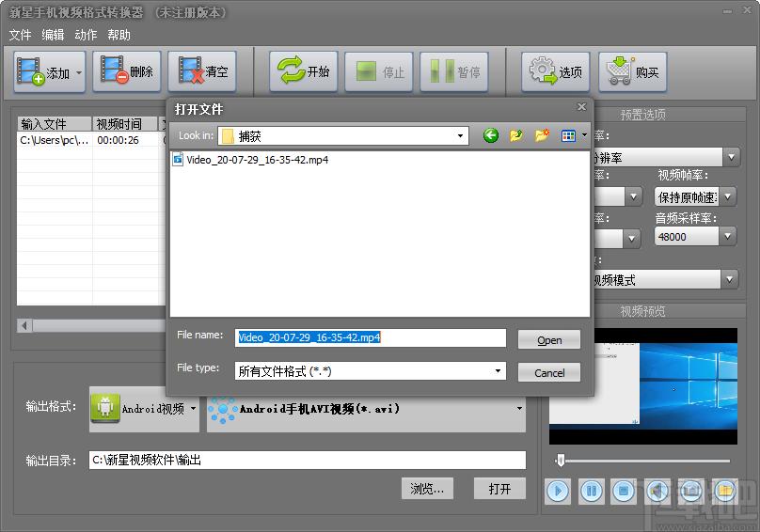The image size is (760, 532).
Task: Click the preview seek slider handle
Action: 561,461
